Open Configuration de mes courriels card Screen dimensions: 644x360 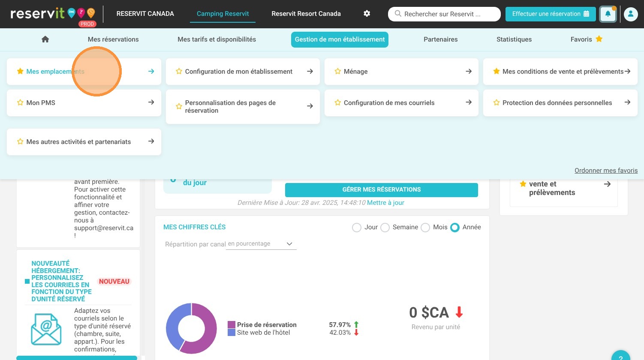click(x=401, y=103)
